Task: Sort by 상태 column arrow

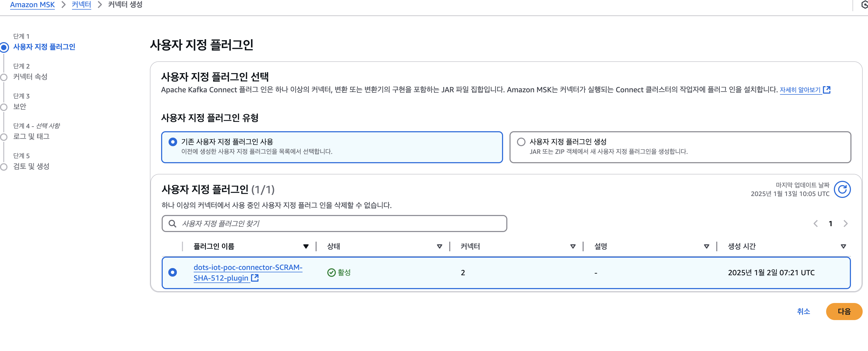Action: tap(439, 246)
